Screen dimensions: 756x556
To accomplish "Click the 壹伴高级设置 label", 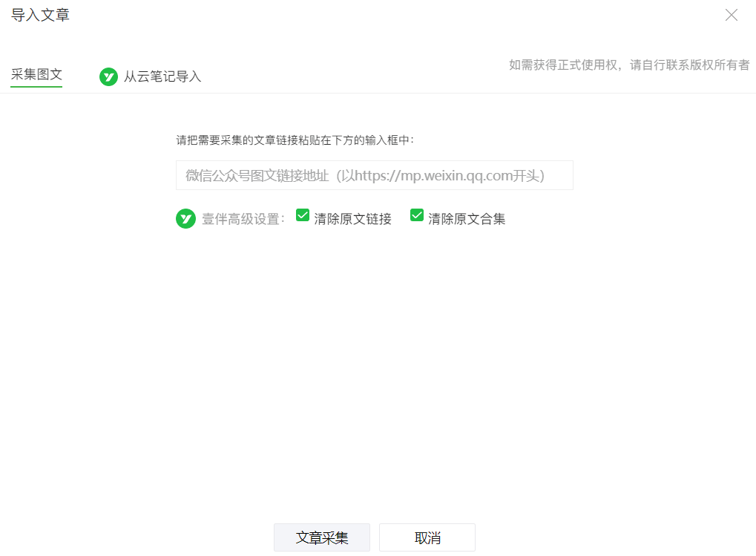I will (243, 219).
